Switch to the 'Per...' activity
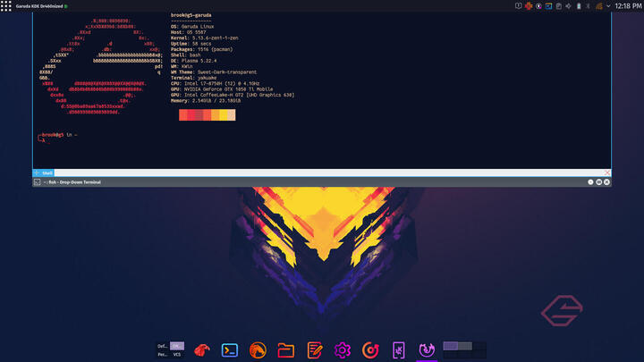This screenshot has width=644, height=362. pos(163,354)
